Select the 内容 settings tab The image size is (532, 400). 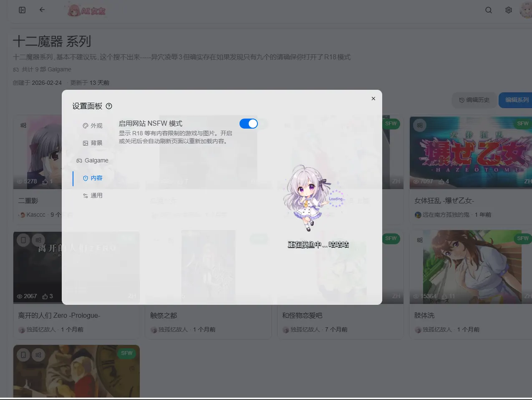click(x=93, y=178)
